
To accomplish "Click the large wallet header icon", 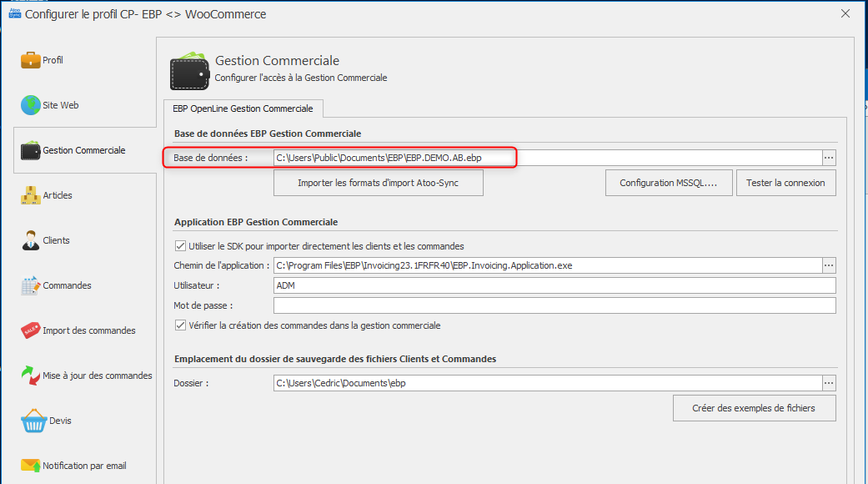I will [x=190, y=72].
